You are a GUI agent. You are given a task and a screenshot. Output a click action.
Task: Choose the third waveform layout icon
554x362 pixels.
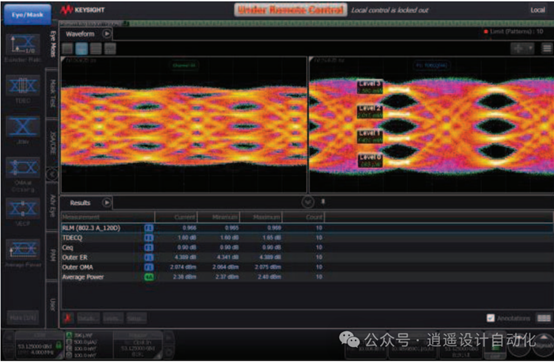(x=96, y=49)
